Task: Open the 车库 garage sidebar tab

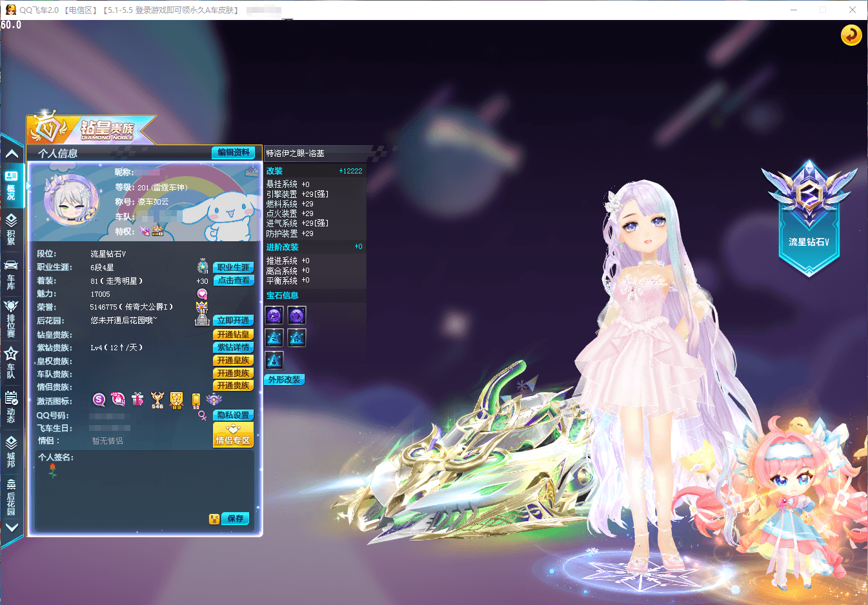Action: [x=12, y=275]
